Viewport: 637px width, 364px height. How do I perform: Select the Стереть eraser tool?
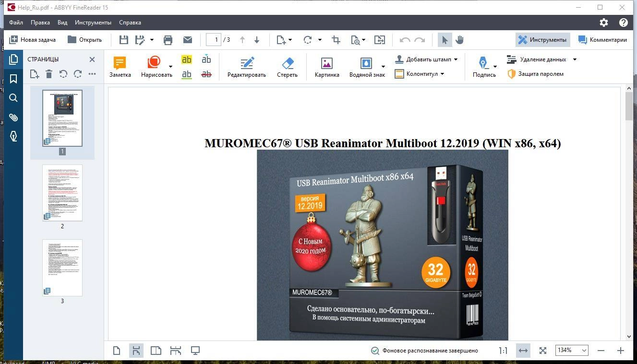tap(287, 67)
